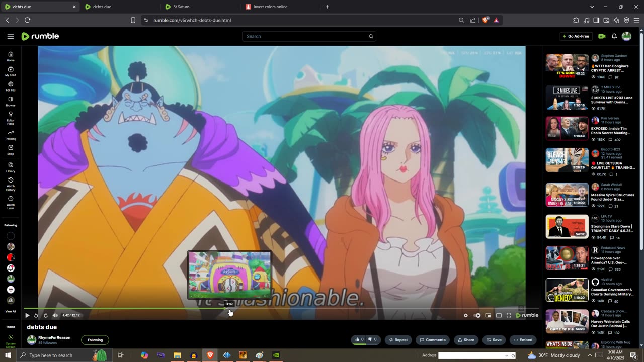The width and height of the screenshot is (644, 362).
Task: Open My Feed in the sidebar
Action: pos(11,71)
